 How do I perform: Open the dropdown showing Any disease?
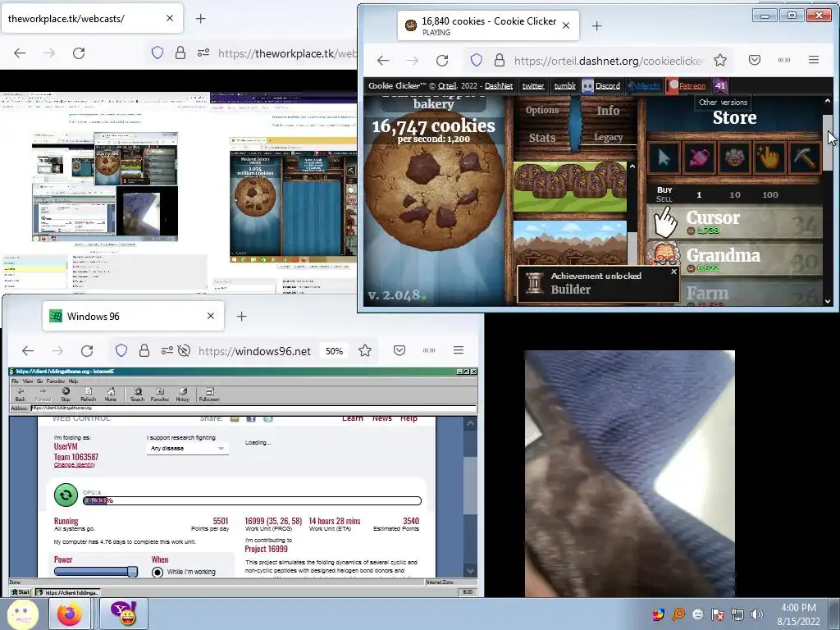click(x=188, y=449)
